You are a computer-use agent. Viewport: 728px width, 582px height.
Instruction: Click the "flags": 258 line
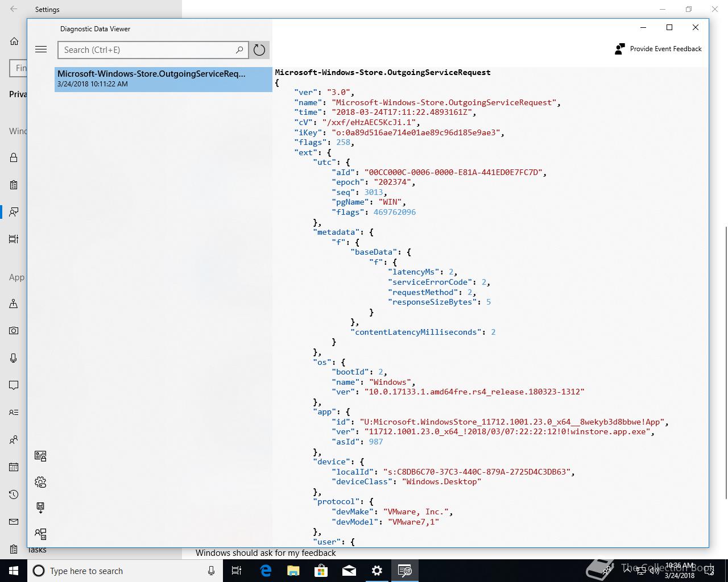click(x=324, y=142)
